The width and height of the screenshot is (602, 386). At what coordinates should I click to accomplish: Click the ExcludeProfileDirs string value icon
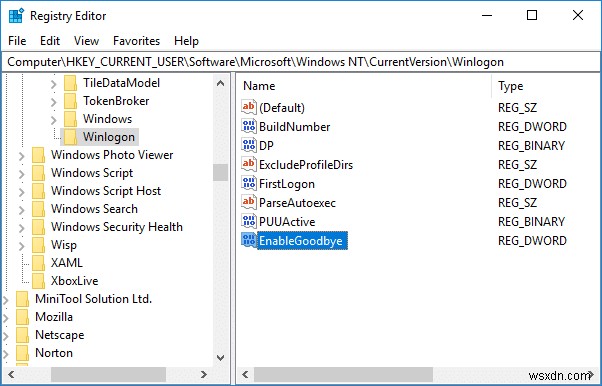point(249,164)
